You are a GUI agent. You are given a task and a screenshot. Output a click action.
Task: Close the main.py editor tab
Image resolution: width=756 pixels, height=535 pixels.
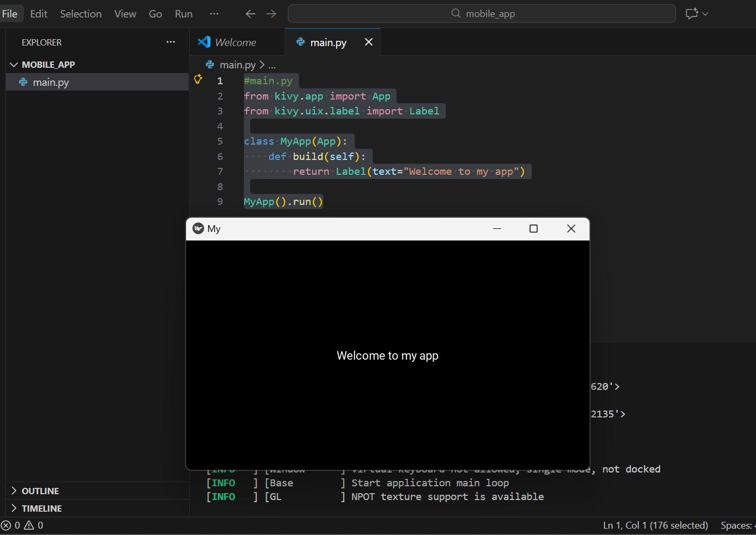click(x=368, y=42)
